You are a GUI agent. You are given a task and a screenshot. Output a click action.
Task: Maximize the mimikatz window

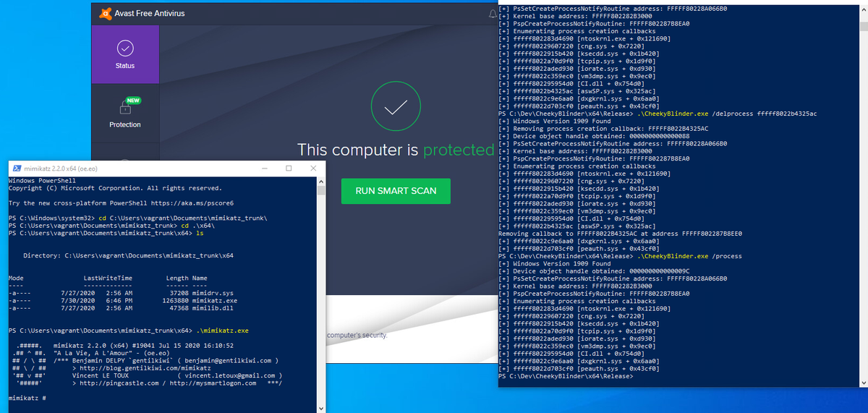(288, 168)
